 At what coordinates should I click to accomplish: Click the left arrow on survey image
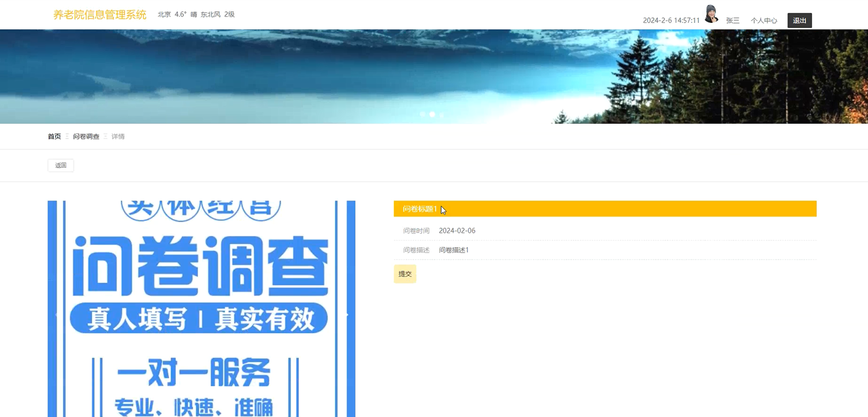[56, 315]
